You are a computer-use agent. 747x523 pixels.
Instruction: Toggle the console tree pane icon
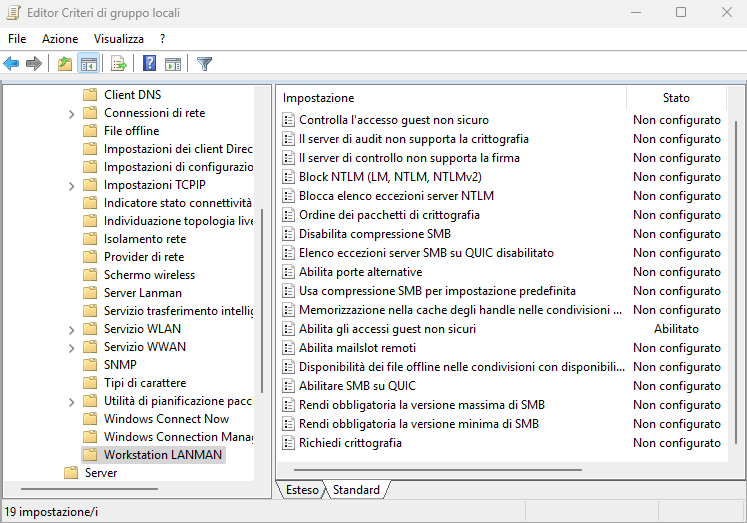pyautogui.click(x=89, y=63)
